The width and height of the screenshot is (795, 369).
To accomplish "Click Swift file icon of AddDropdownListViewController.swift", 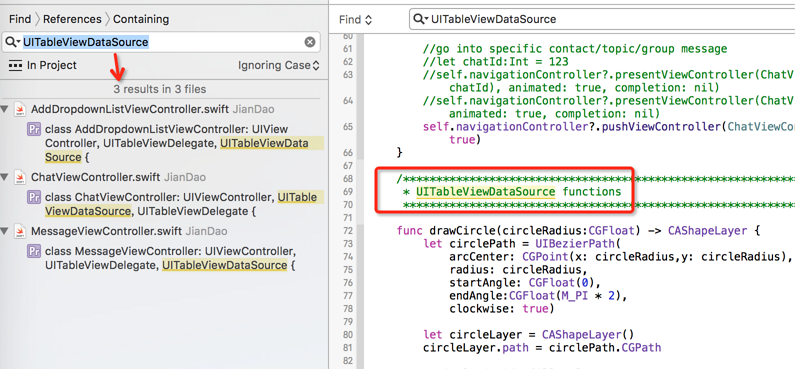I will tap(20, 109).
